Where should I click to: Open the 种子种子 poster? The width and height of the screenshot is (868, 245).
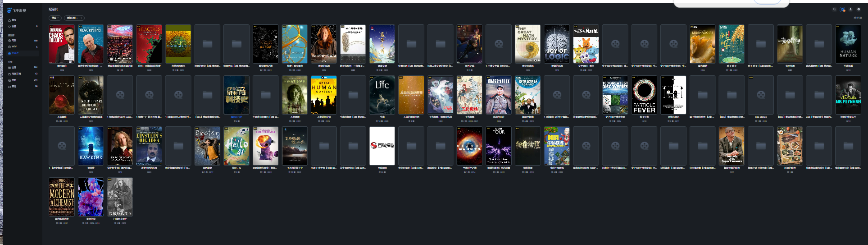pos(732,44)
